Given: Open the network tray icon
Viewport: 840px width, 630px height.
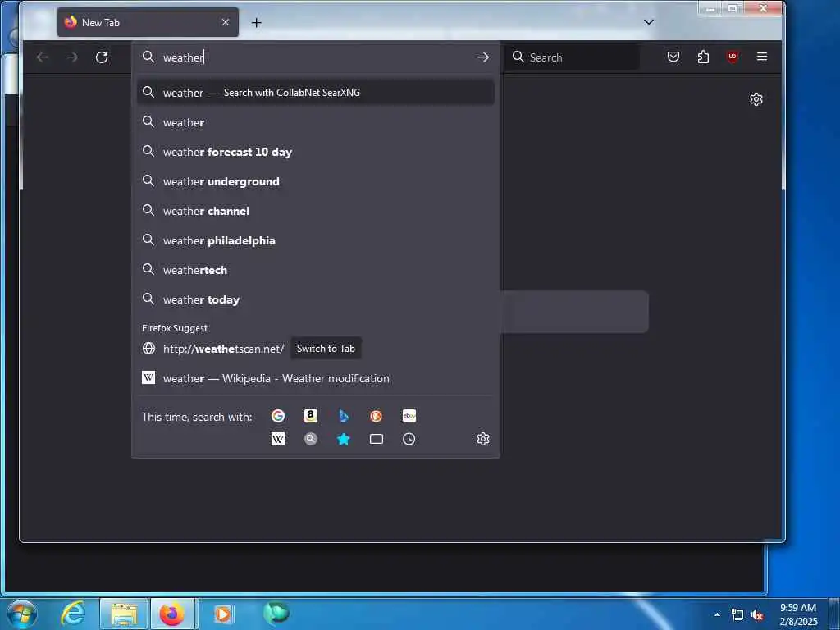Looking at the screenshot, I should pos(737,615).
